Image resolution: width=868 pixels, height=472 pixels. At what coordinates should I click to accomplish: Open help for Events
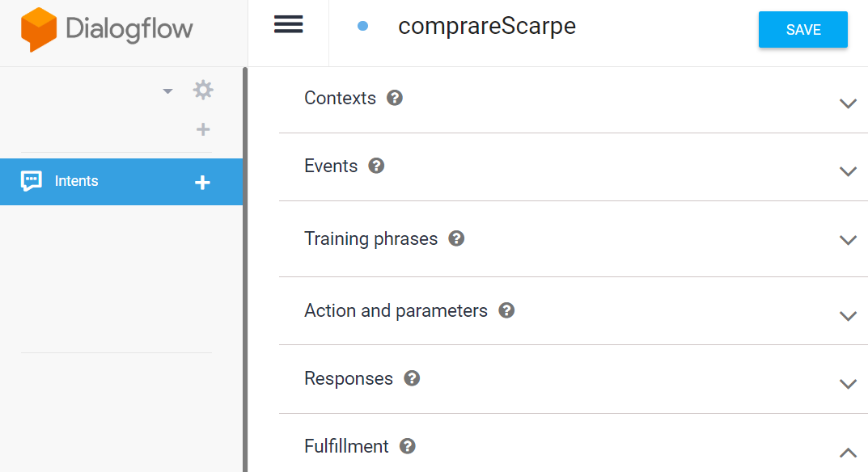[376, 166]
